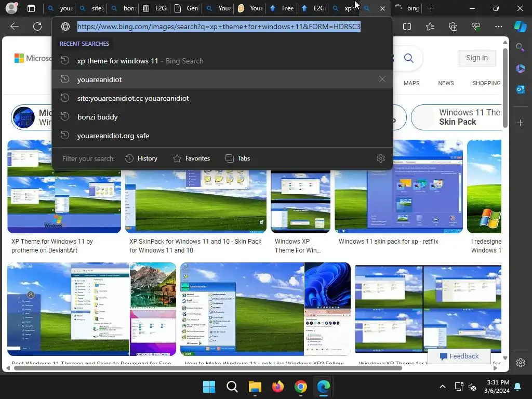Open Microsoft 365 sidebar icon

click(520, 69)
